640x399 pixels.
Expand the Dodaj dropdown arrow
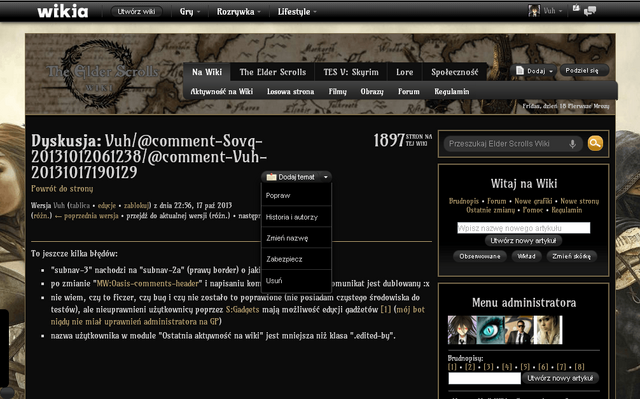tap(551, 71)
